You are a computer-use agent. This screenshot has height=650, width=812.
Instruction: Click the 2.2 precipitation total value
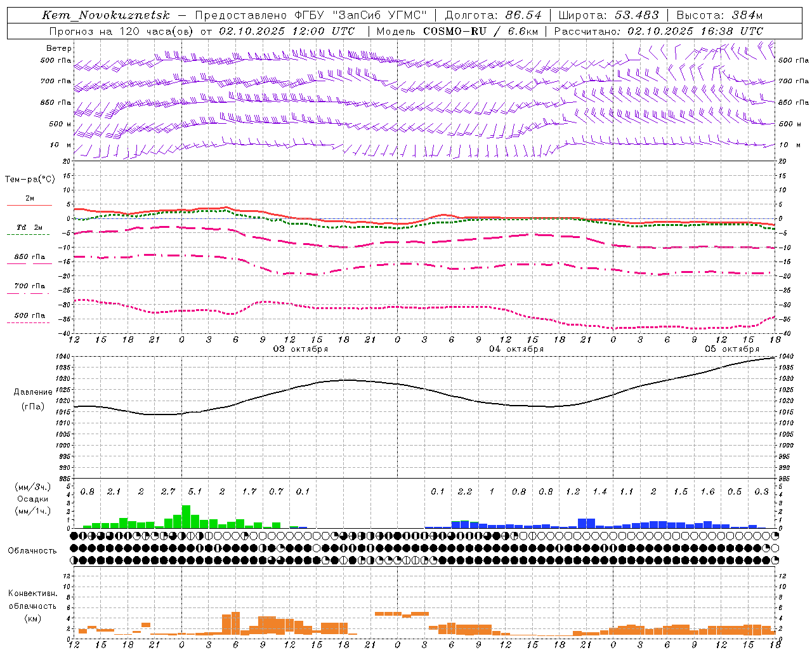(465, 492)
